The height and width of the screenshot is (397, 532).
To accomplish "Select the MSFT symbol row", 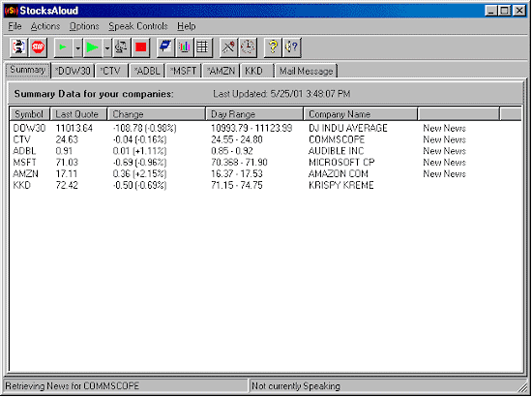I will point(24,163).
